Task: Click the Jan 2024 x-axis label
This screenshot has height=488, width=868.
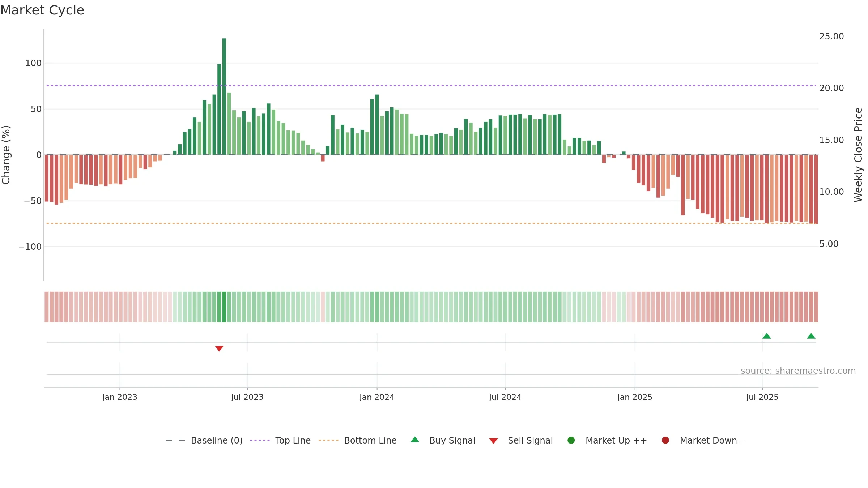Action: (377, 397)
